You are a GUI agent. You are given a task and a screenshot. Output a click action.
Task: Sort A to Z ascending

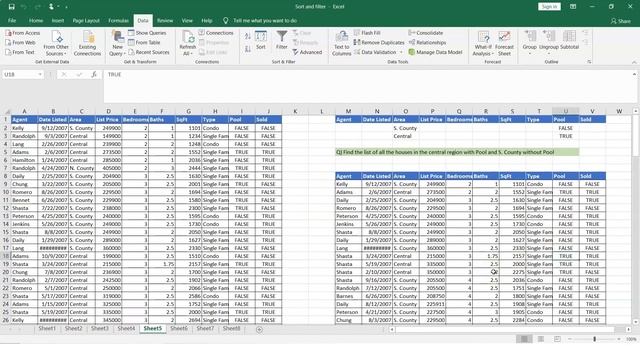tap(248, 36)
